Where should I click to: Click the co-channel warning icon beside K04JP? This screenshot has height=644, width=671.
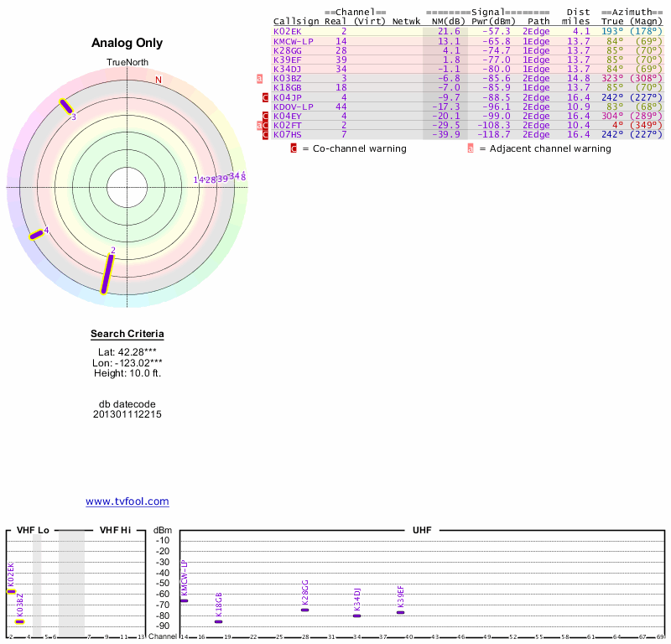(x=266, y=97)
